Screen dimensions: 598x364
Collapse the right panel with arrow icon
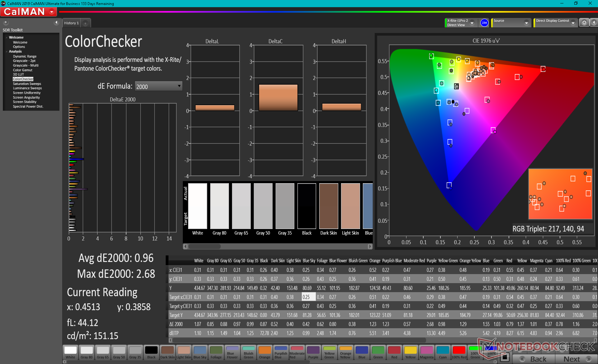[594, 23]
